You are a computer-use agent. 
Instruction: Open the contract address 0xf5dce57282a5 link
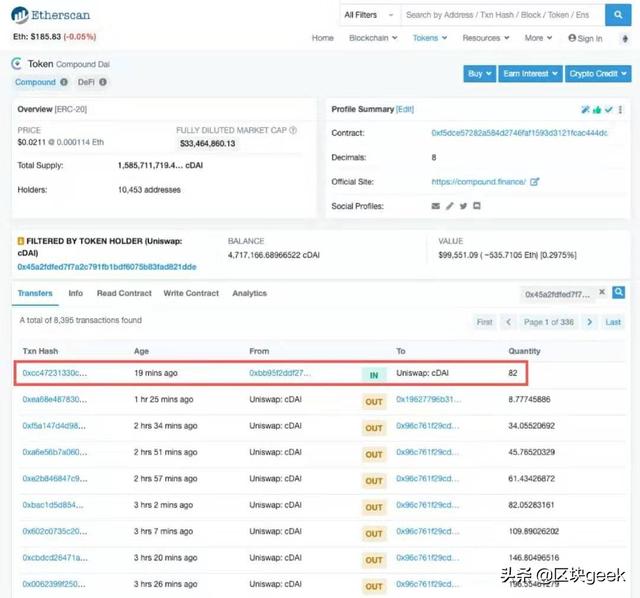click(x=519, y=133)
